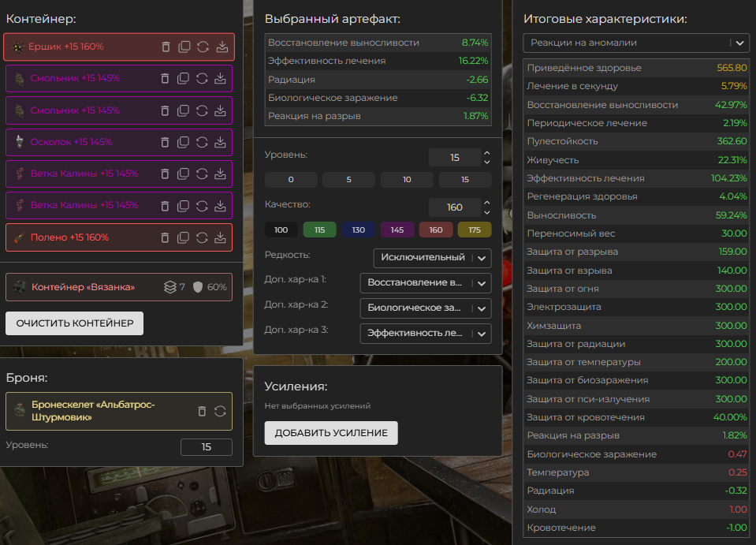Expand the Реакции на аномалии dropdown

[x=636, y=43]
